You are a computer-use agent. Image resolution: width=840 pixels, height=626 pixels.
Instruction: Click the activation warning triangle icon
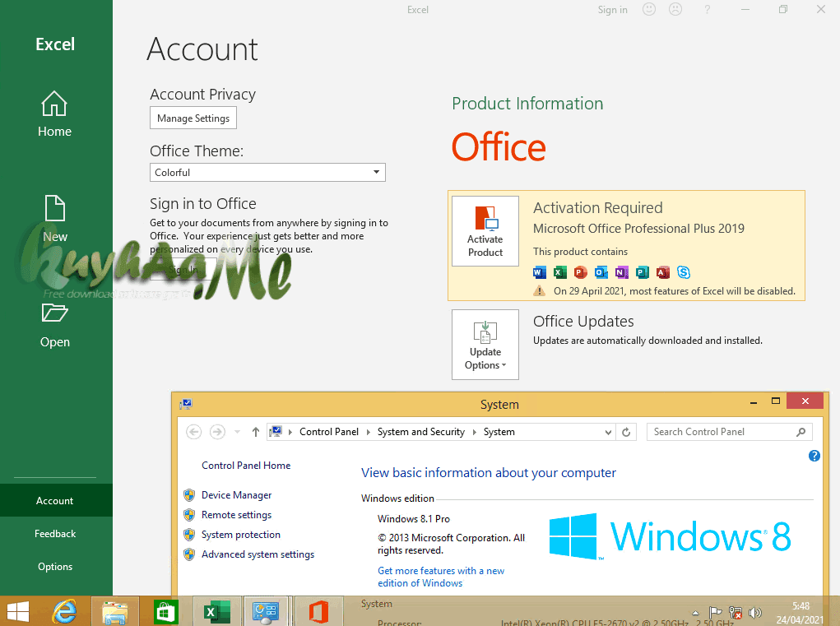pyautogui.click(x=539, y=290)
